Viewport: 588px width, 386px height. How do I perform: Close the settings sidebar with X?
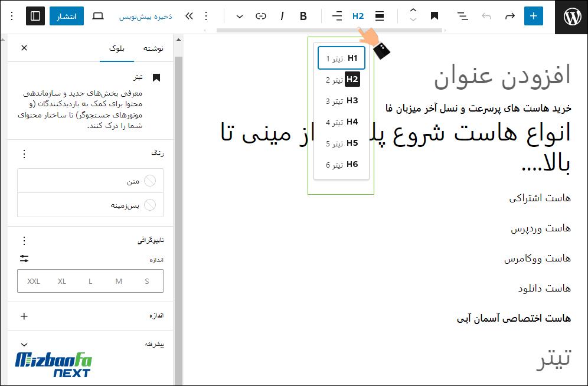[x=24, y=48]
